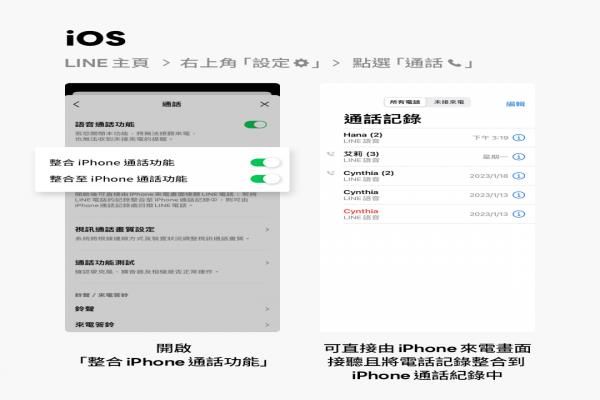
Task: Open info icon for Hana (2) call
Action: (518, 137)
